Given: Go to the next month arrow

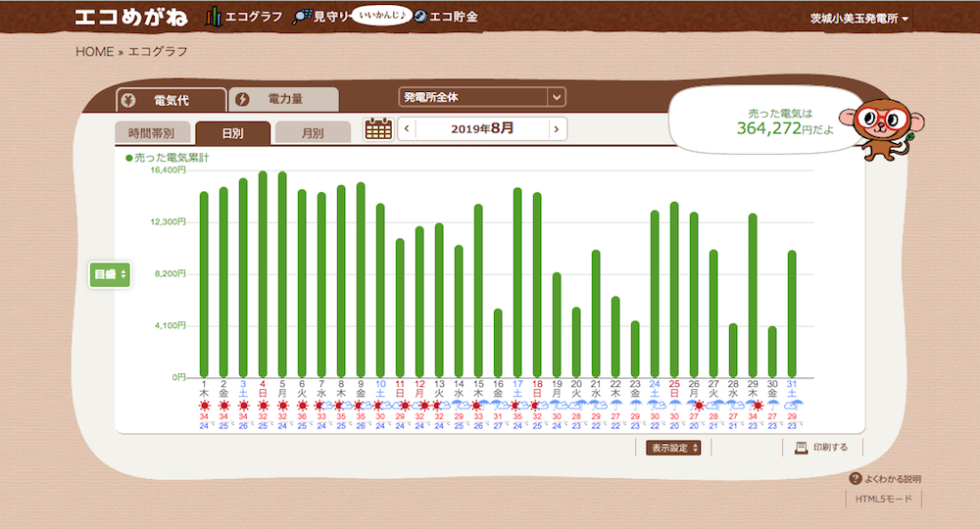Looking at the screenshot, I should (x=557, y=129).
